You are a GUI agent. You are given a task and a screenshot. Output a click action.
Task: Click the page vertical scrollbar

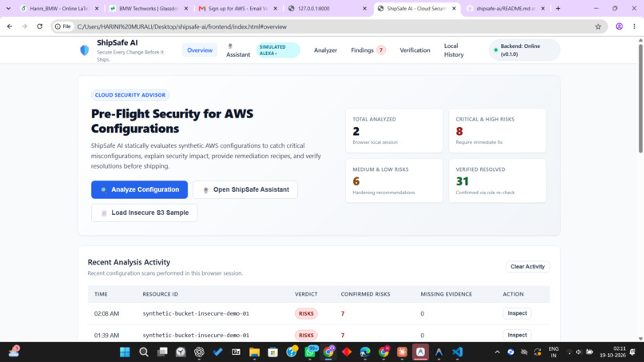tap(640, 98)
